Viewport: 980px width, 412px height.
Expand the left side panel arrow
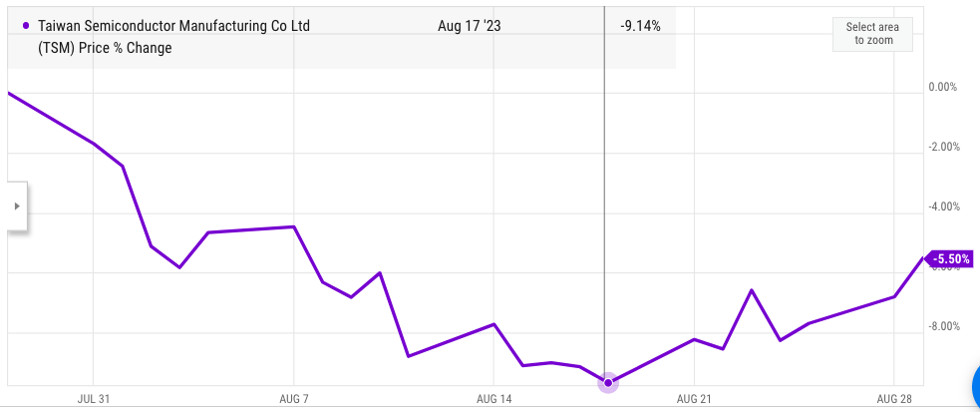[x=16, y=206]
